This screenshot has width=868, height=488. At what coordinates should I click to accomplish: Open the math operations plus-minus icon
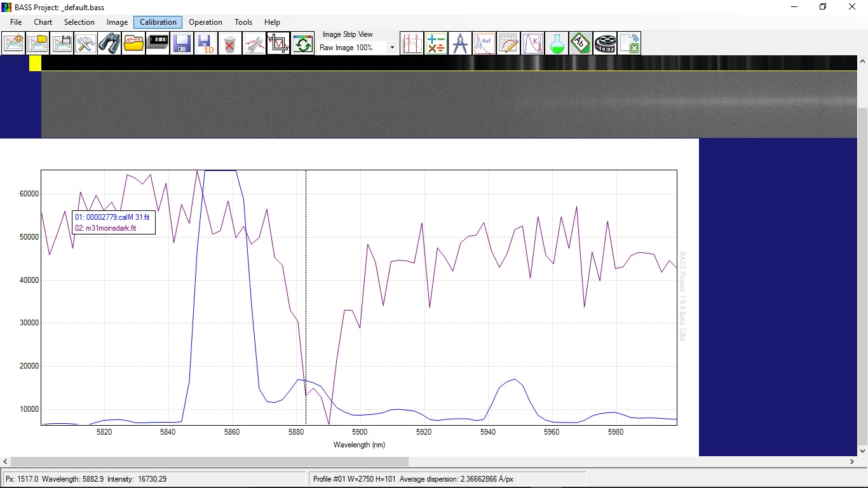tap(436, 44)
